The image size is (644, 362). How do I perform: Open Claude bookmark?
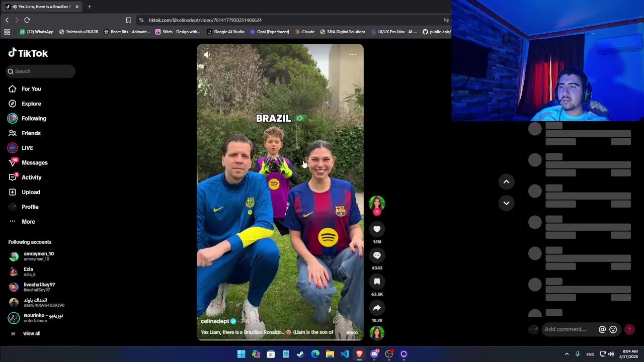tap(305, 32)
